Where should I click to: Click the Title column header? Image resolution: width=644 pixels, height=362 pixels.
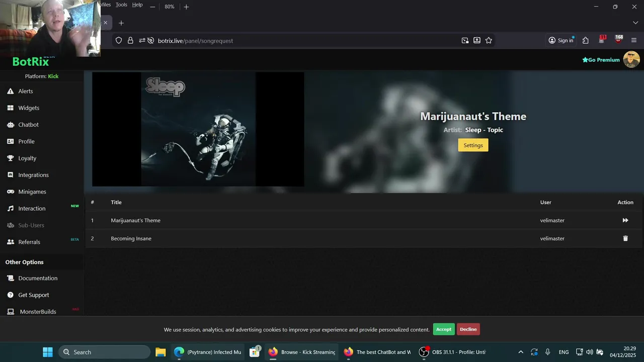click(x=116, y=202)
